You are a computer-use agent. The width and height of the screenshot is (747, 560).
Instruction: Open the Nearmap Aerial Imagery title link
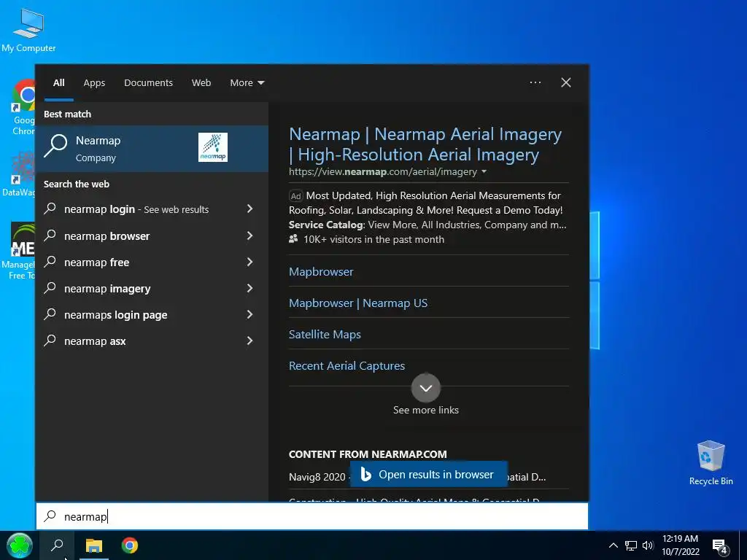point(425,144)
